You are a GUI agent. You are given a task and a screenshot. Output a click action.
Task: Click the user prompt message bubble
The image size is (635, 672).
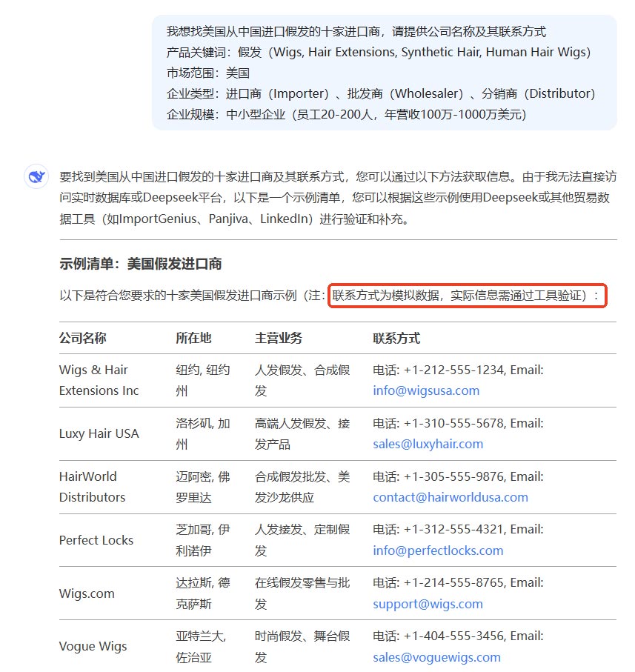385,73
